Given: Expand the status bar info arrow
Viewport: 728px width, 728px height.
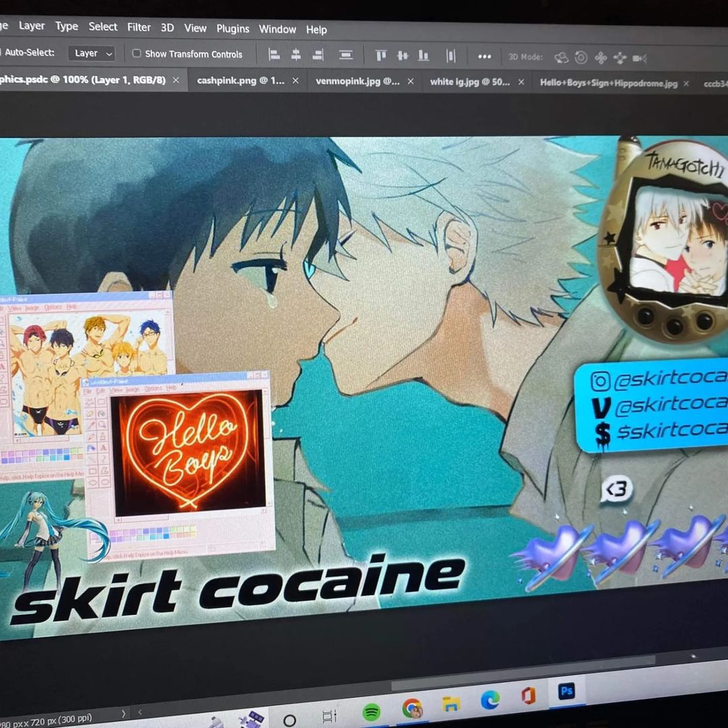Looking at the screenshot, I should [x=123, y=713].
